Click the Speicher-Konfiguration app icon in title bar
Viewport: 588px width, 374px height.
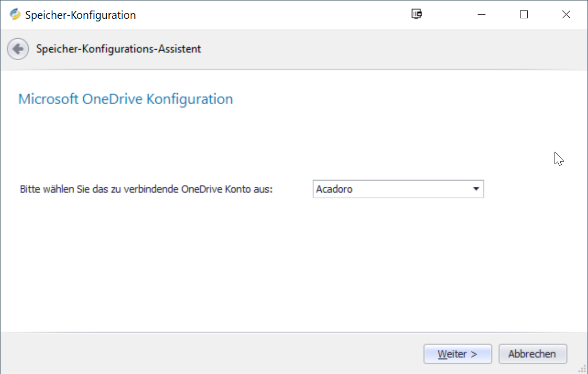point(15,15)
